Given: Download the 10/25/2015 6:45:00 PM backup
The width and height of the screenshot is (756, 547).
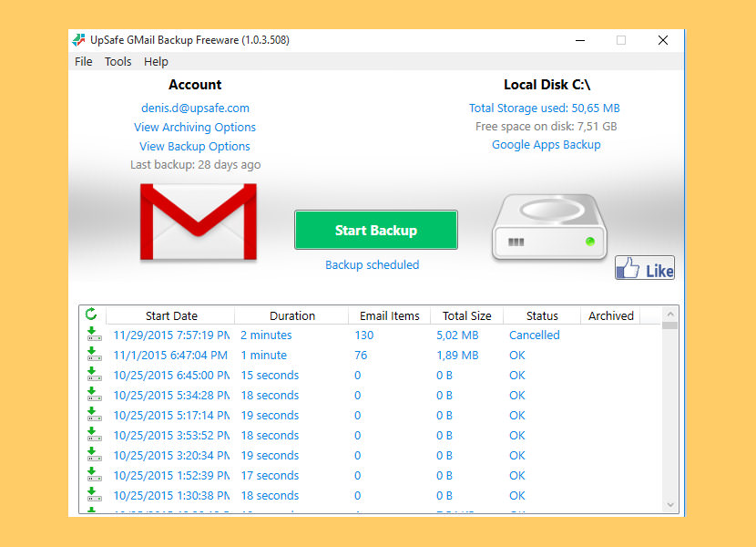Looking at the screenshot, I should point(95,375).
